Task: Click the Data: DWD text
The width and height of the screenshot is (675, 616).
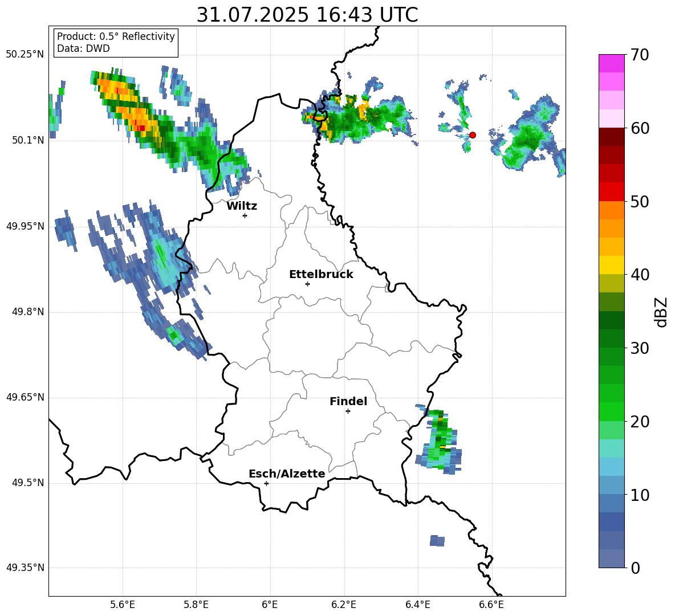Action: click(x=83, y=48)
